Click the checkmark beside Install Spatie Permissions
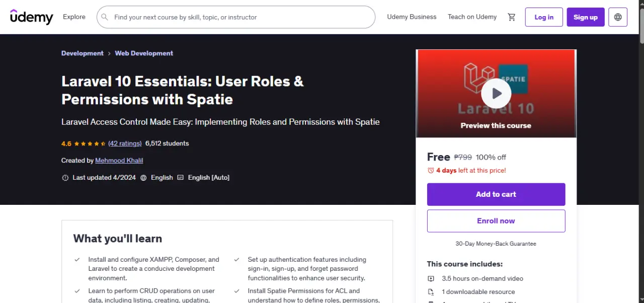Image resolution: width=644 pixels, height=303 pixels. click(236, 291)
